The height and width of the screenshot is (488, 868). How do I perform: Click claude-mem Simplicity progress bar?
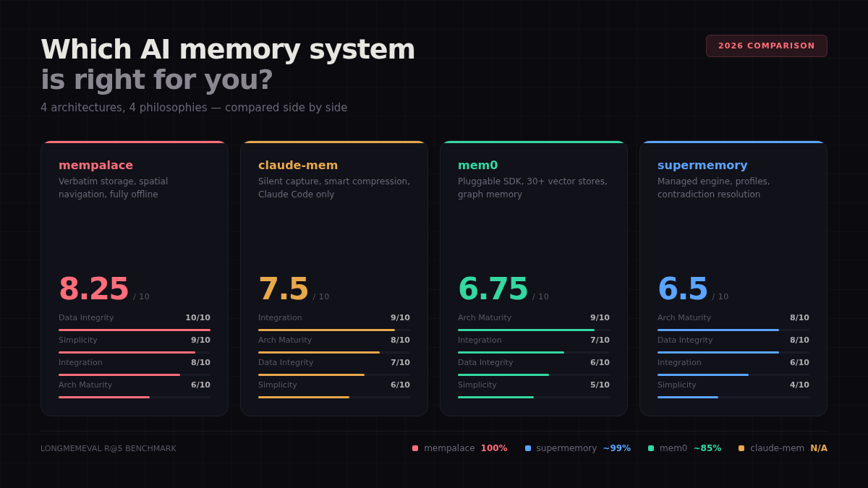point(334,397)
